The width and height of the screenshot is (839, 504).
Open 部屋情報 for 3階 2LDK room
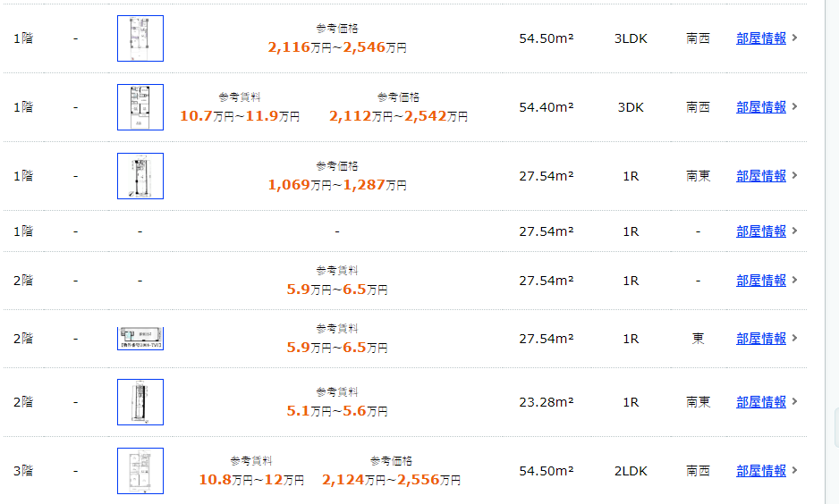761,471
